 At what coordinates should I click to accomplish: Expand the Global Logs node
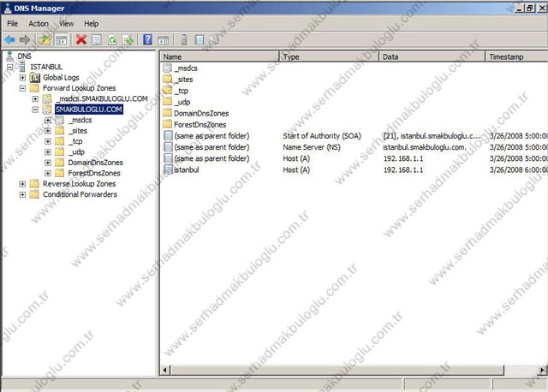click(x=22, y=78)
